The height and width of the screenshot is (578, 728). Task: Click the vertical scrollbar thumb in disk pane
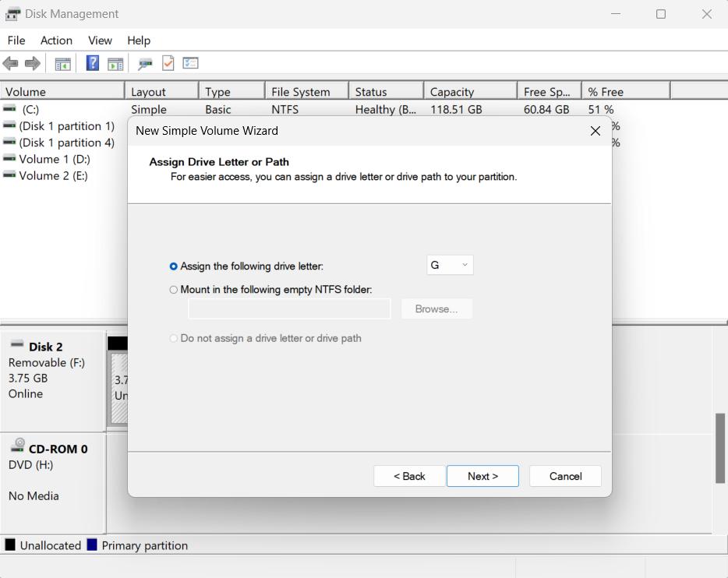tap(720, 448)
